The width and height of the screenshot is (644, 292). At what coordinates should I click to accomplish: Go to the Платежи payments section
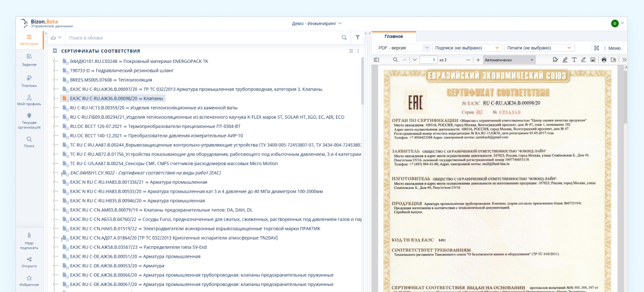[x=29, y=81]
